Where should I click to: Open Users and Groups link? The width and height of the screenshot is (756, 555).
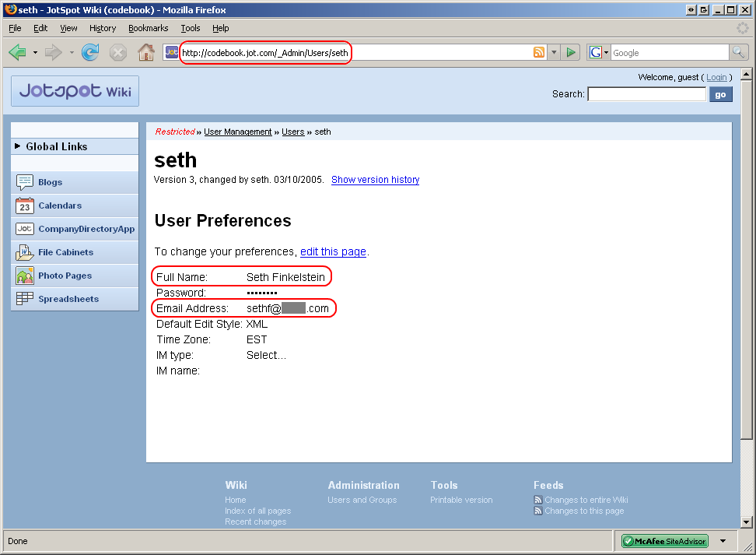coord(362,500)
